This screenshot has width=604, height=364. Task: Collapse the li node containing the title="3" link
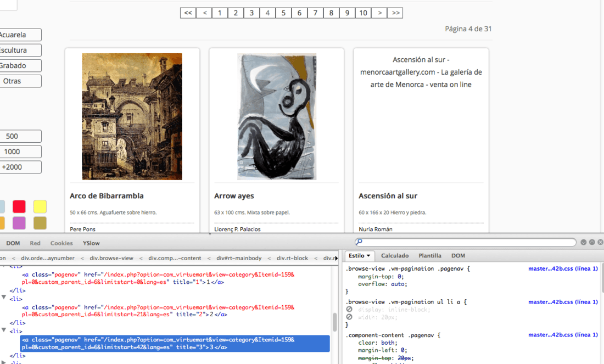(4, 330)
